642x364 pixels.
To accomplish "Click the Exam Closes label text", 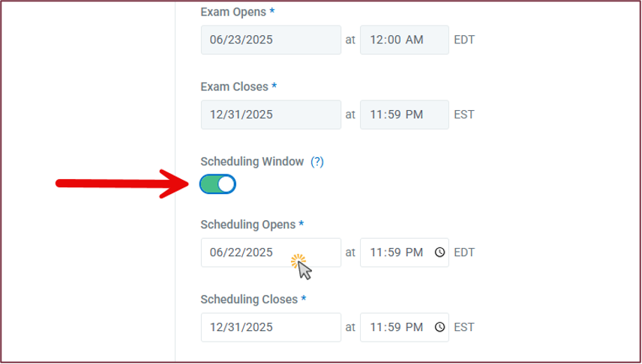I will tap(234, 87).
